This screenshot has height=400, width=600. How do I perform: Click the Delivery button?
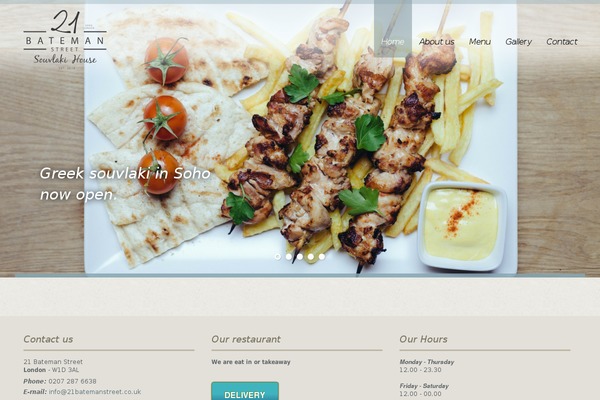pos(245,391)
